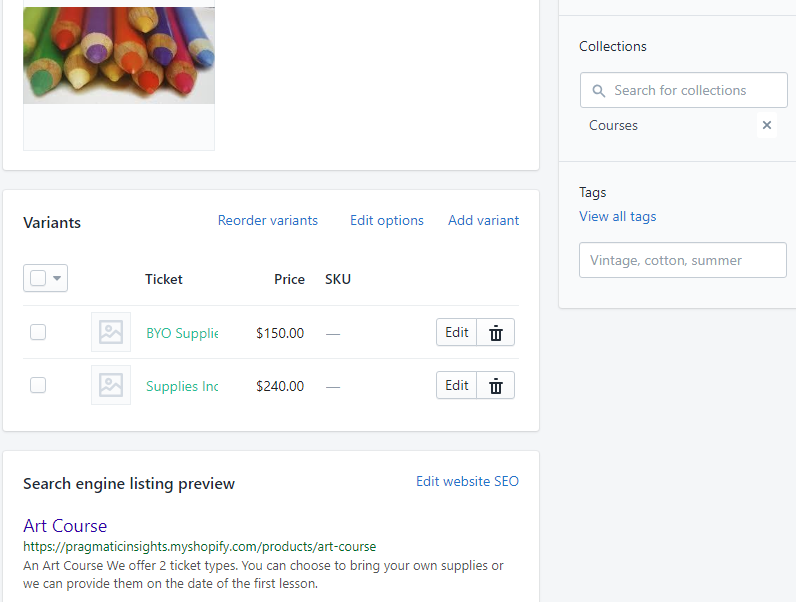
Task: Open the bulk selection dropdown arrow
Action: (57, 278)
